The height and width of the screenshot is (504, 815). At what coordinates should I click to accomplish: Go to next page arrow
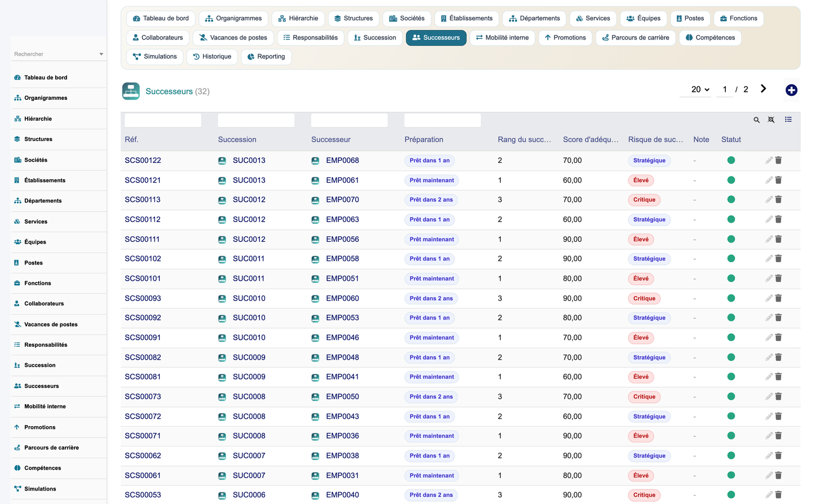tap(763, 89)
